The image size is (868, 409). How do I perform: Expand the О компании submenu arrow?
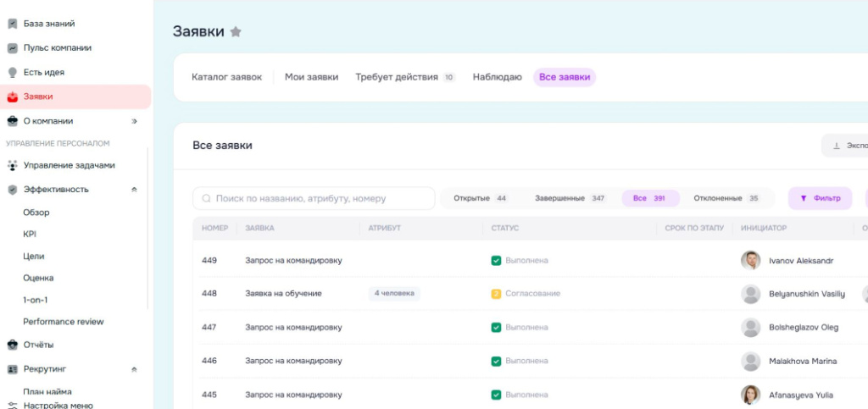pyautogui.click(x=134, y=121)
